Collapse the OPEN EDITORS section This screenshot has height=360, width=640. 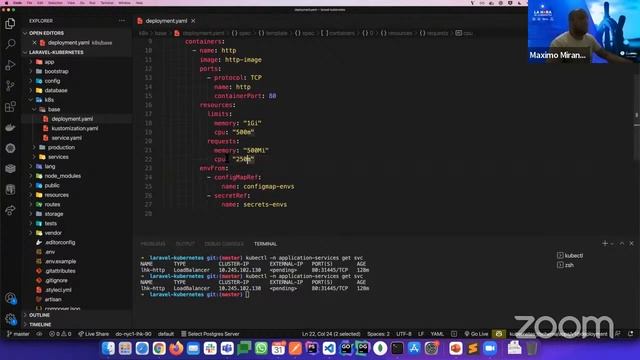click(x=46, y=33)
